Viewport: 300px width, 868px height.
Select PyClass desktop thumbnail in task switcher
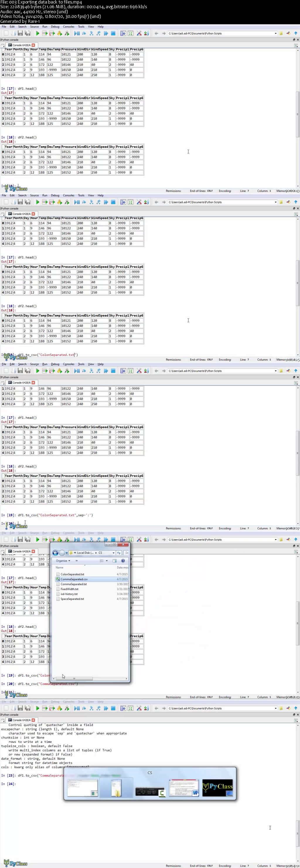coord(217,788)
